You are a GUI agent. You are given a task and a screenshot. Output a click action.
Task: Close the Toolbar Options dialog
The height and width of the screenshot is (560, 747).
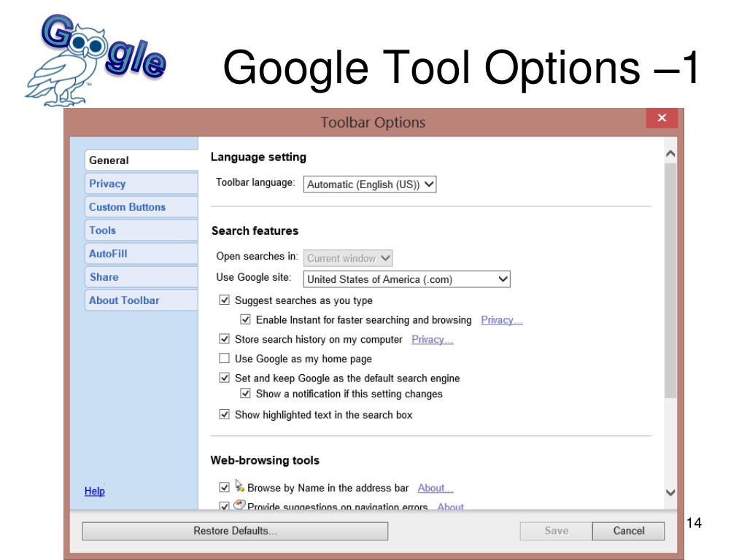coord(662,118)
